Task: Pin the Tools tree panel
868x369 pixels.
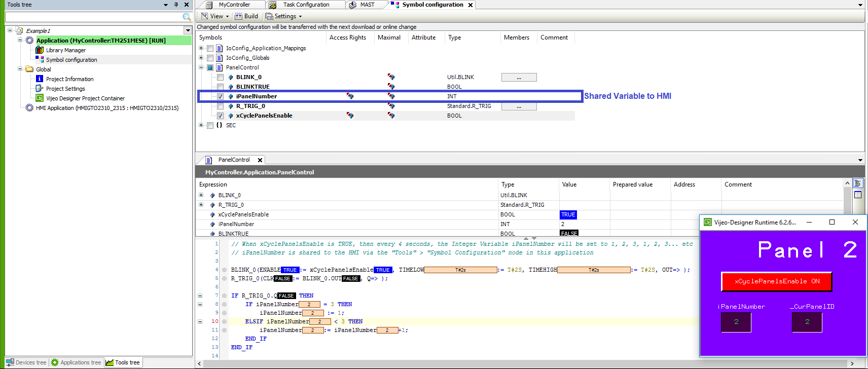Action: pyautogui.click(x=176, y=5)
